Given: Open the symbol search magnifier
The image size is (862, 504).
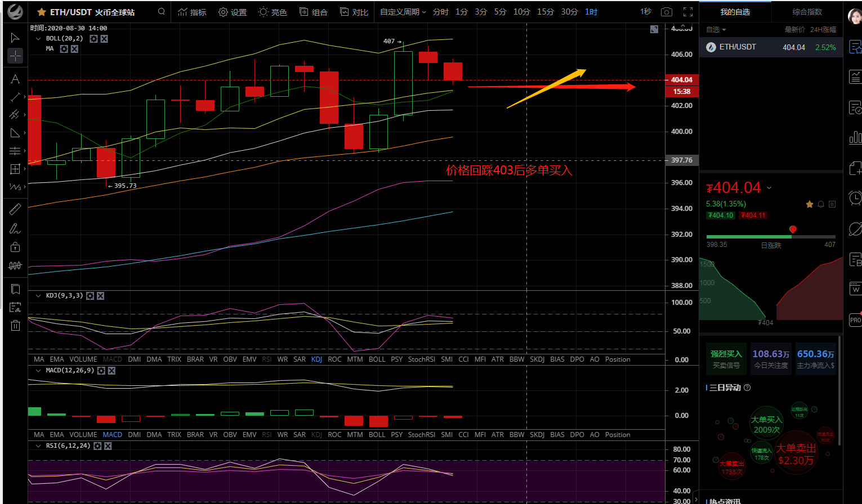Looking at the screenshot, I should click(x=162, y=12).
